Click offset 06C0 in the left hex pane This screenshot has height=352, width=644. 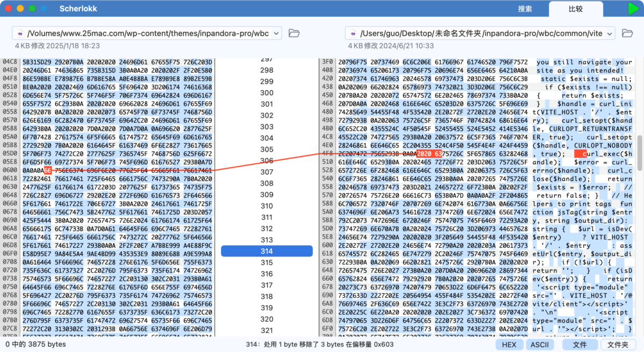[x=10, y=236]
